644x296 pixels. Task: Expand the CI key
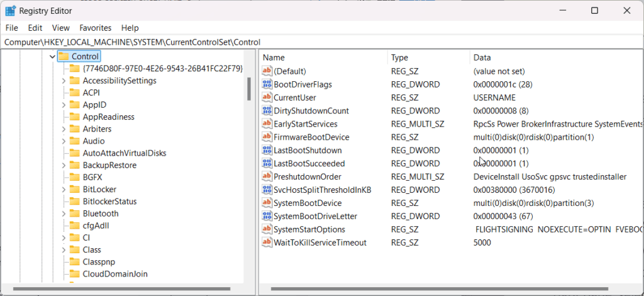pyautogui.click(x=64, y=237)
